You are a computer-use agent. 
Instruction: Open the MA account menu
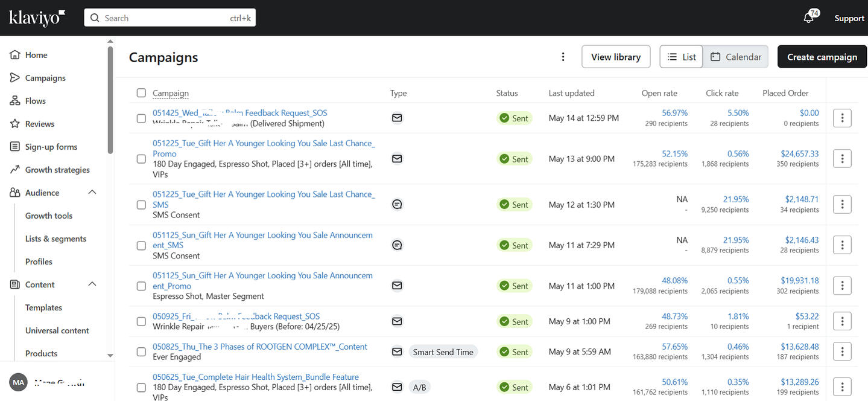(19, 383)
